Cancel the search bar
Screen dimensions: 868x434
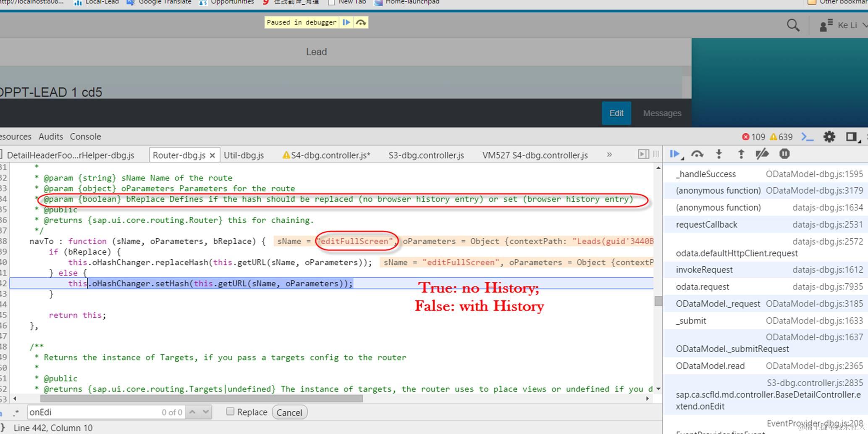[289, 413]
